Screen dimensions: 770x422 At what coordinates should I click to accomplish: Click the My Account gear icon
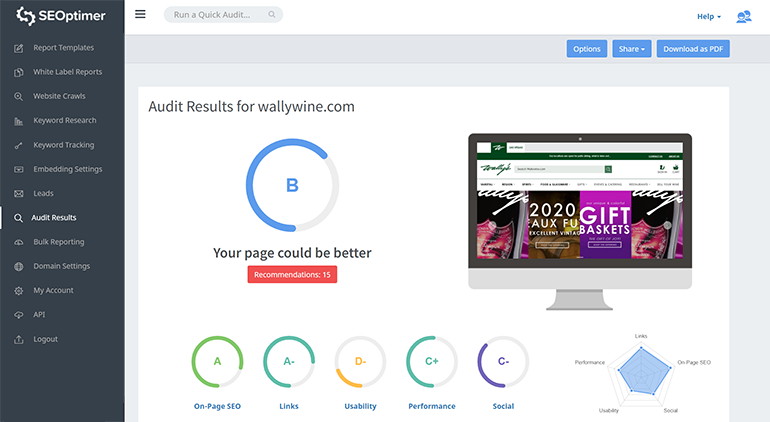coord(18,290)
